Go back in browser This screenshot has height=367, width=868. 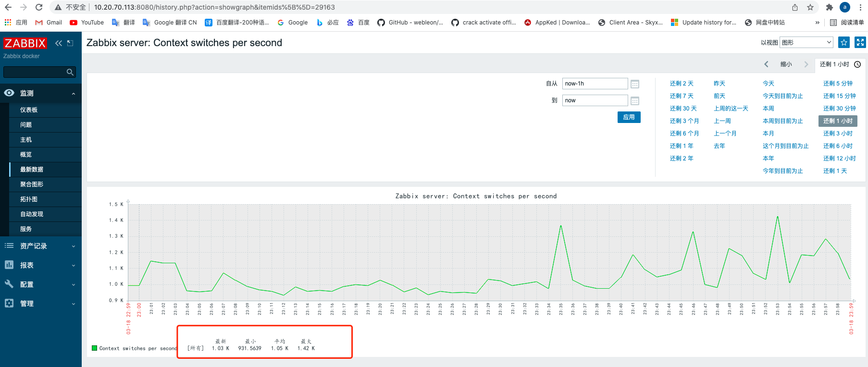click(8, 7)
